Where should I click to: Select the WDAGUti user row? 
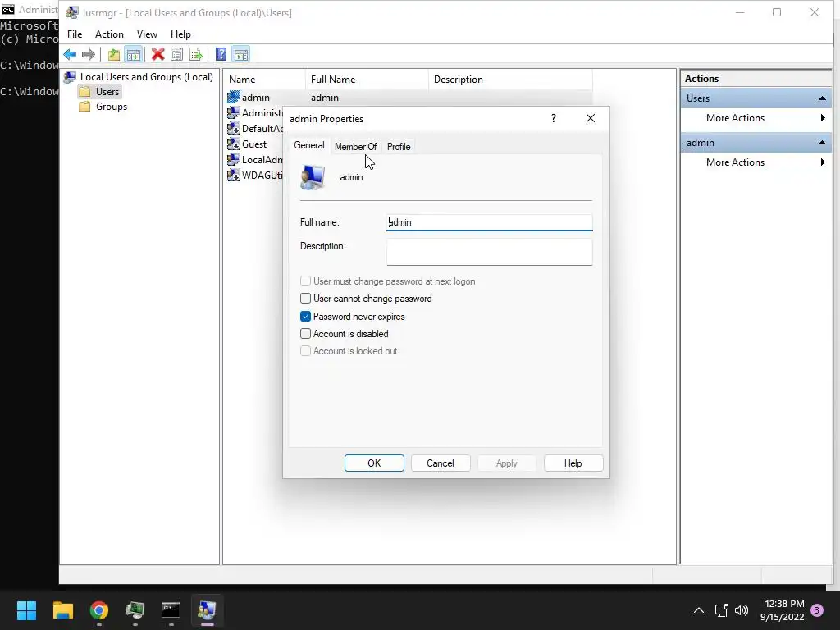click(x=255, y=175)
